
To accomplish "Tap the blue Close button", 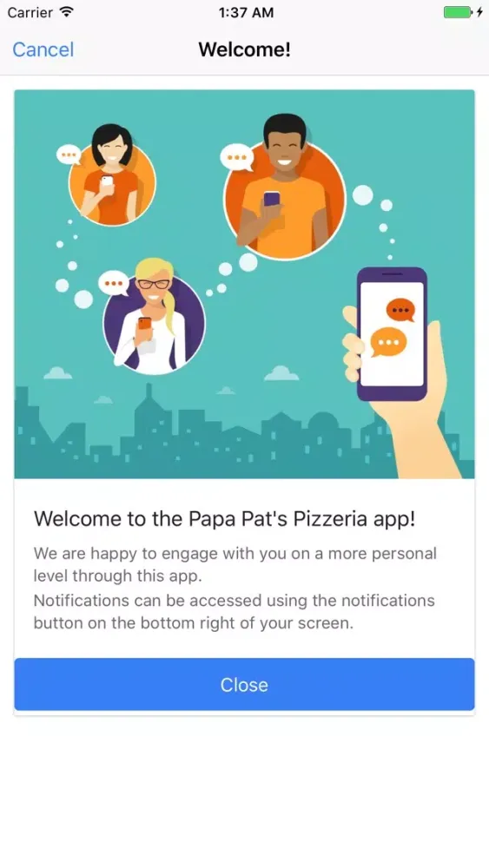I will pos(244,684).
